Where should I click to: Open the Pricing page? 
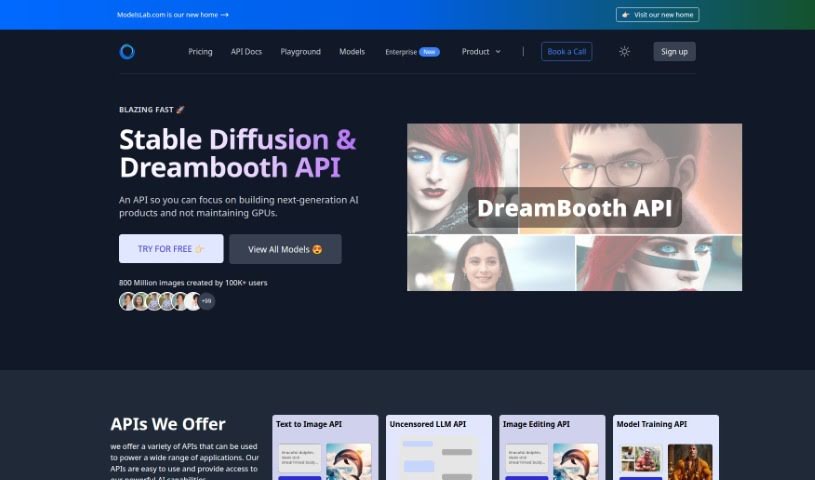[x=200, y=51]
